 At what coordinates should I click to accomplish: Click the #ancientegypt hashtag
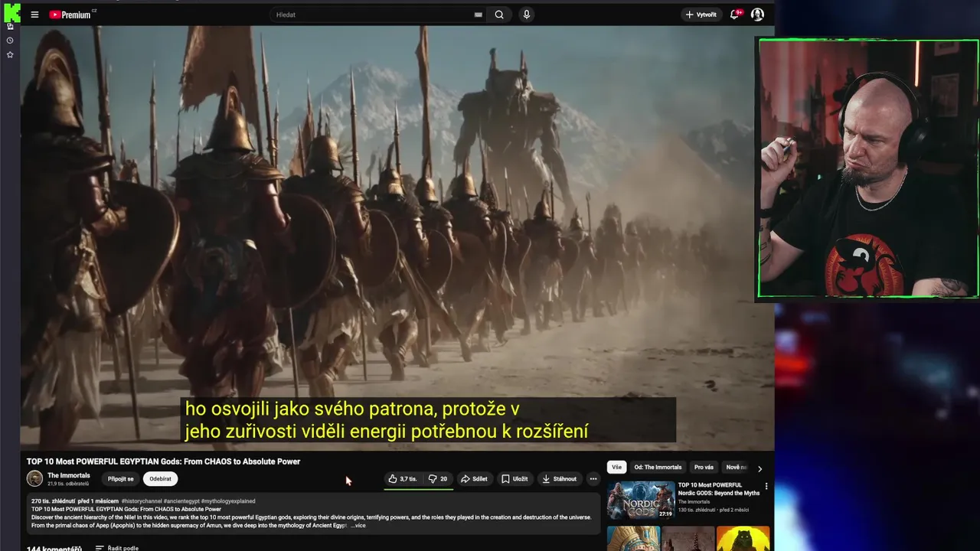(181, 501)
